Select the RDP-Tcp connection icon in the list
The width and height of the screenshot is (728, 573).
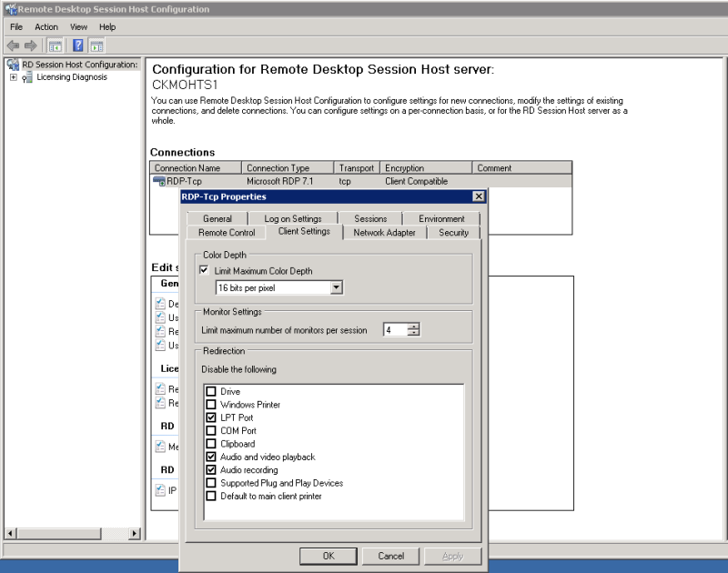[159, 182]
